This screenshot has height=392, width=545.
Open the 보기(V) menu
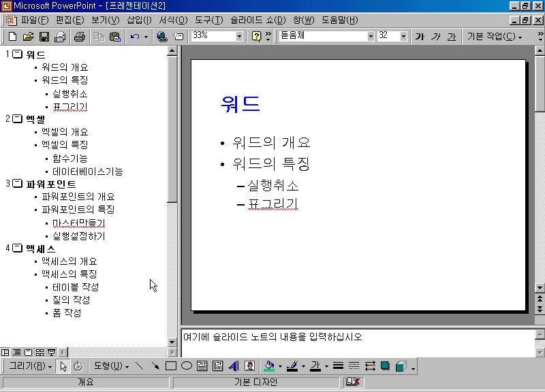click(x=106, y=20)
